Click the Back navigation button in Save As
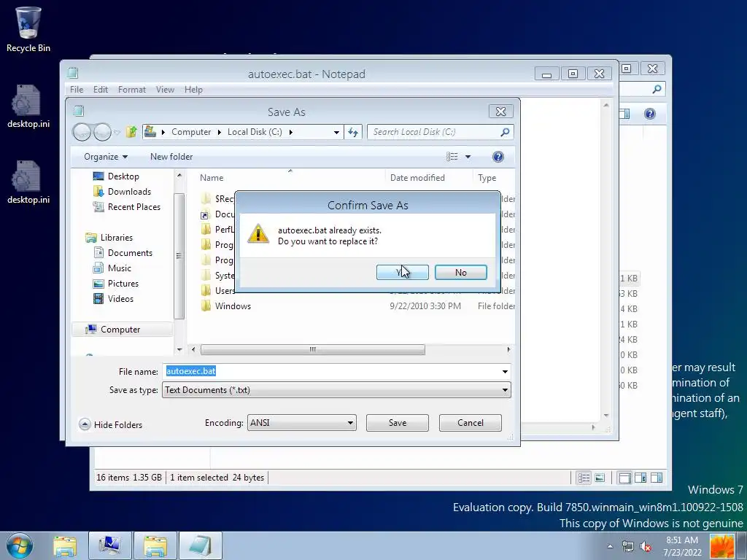747x560 pixels. (82, 132)
